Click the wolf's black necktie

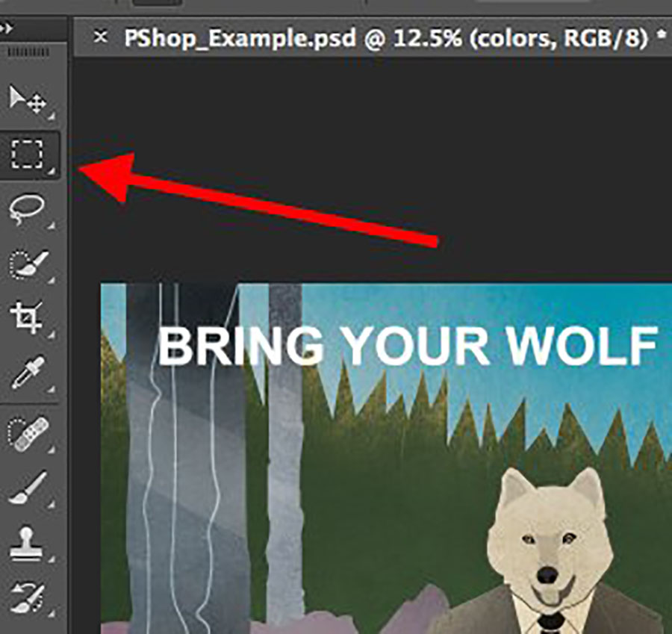coord(550,621)
